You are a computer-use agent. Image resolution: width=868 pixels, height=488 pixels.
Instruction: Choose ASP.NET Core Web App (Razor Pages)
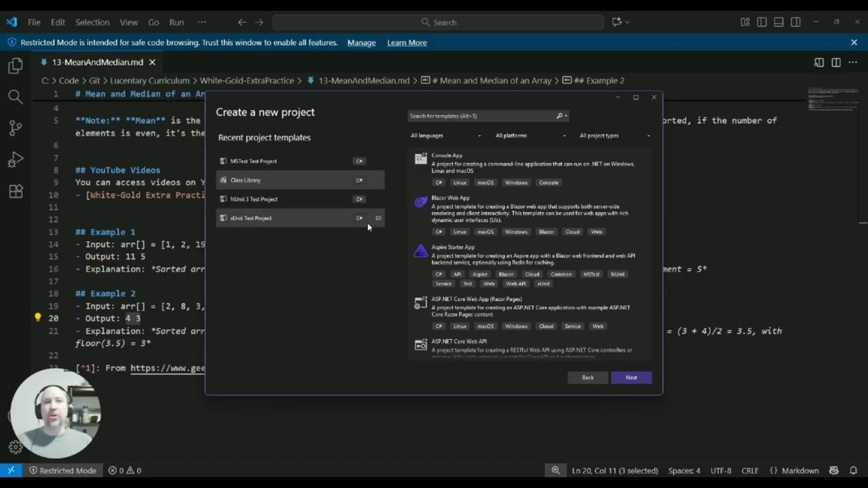coord(530,312)
